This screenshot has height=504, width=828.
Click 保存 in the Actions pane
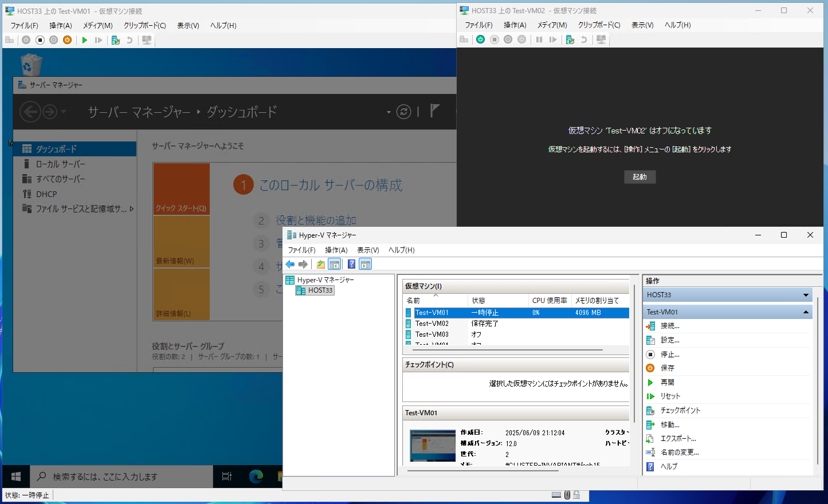pyautogui.click(x=667, y=368)
